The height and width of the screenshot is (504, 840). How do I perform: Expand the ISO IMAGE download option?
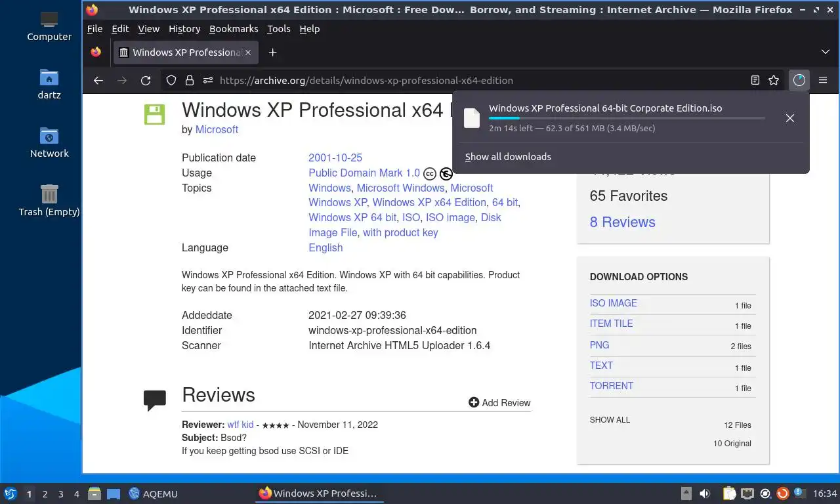[x=613, y=303]
